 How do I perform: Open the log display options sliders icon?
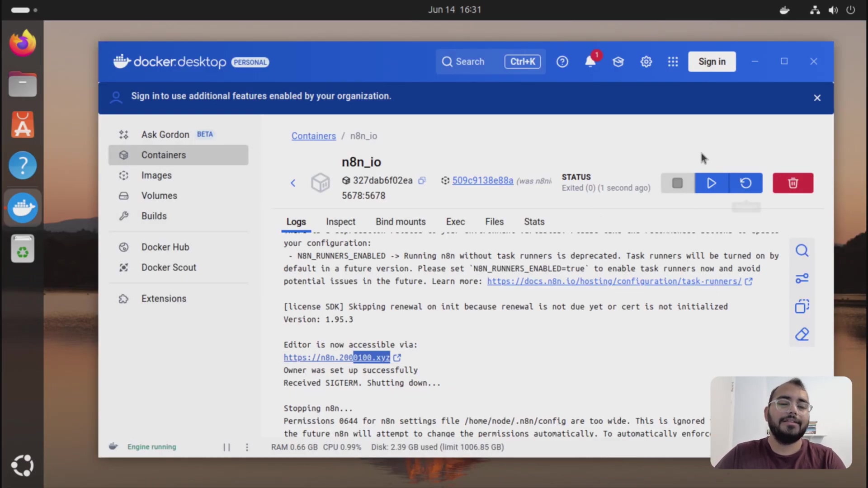pos(802,278)
